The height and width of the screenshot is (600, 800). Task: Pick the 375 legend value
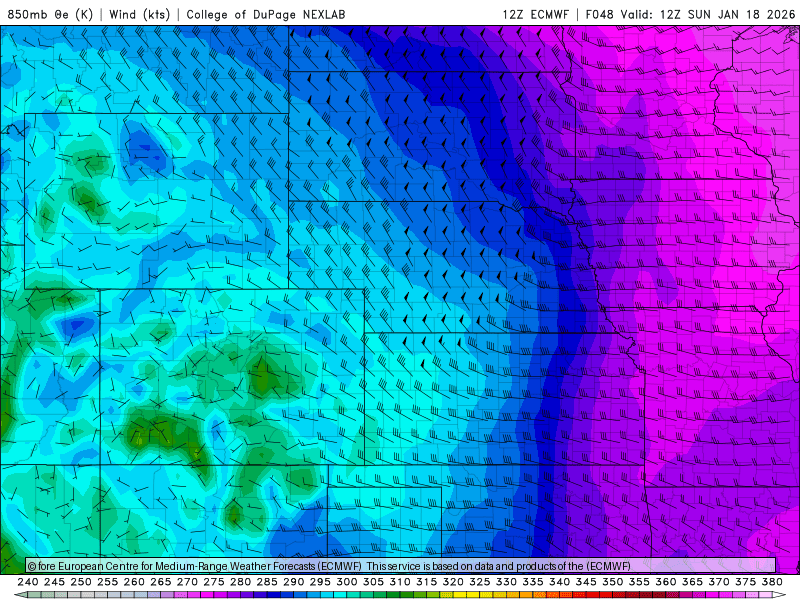745,582
